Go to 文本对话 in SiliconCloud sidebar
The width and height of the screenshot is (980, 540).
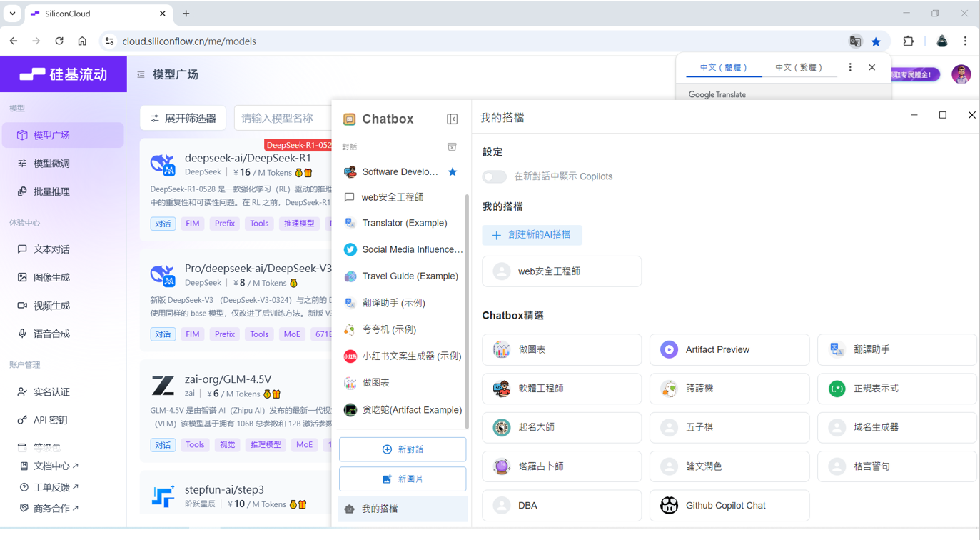click(63, 249)
